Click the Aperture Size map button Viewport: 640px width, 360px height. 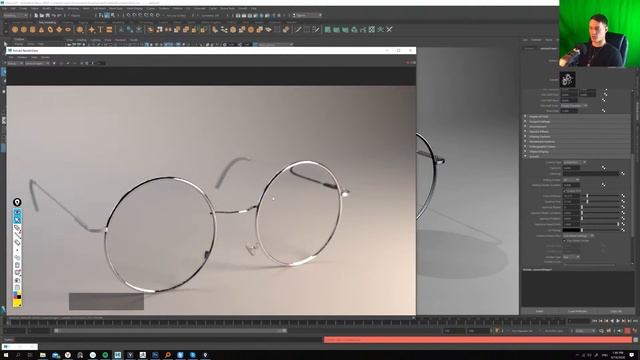[623, 202]
